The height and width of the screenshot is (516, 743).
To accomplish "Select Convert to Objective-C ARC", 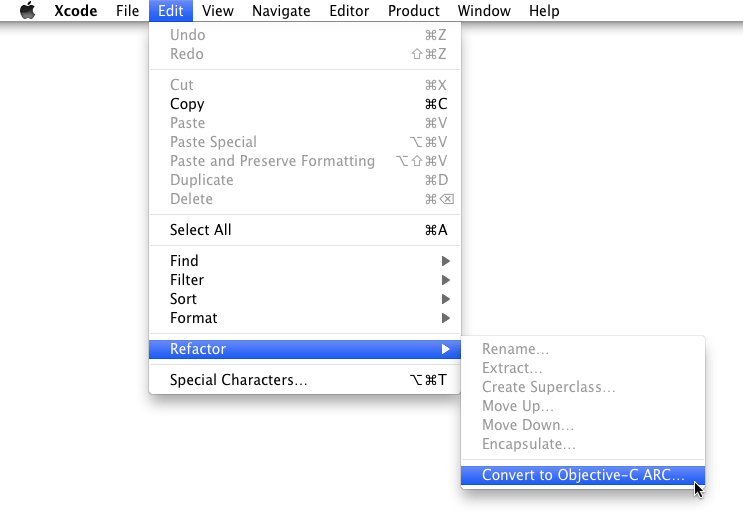I will tap(583, 475).
